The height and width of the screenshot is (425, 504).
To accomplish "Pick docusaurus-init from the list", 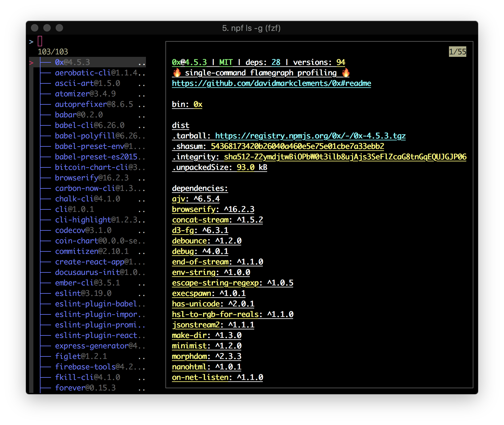I will pos(88,272).
